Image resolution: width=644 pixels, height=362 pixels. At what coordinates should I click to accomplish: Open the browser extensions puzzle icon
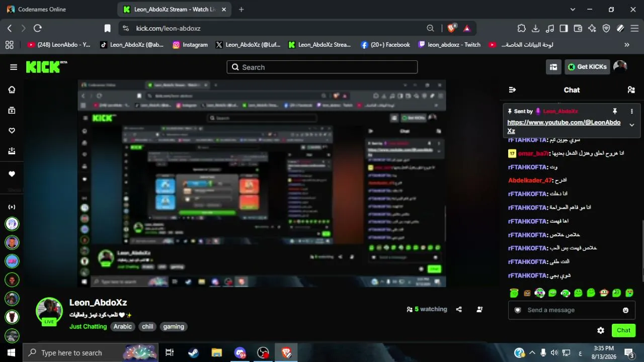pos(521,28)
